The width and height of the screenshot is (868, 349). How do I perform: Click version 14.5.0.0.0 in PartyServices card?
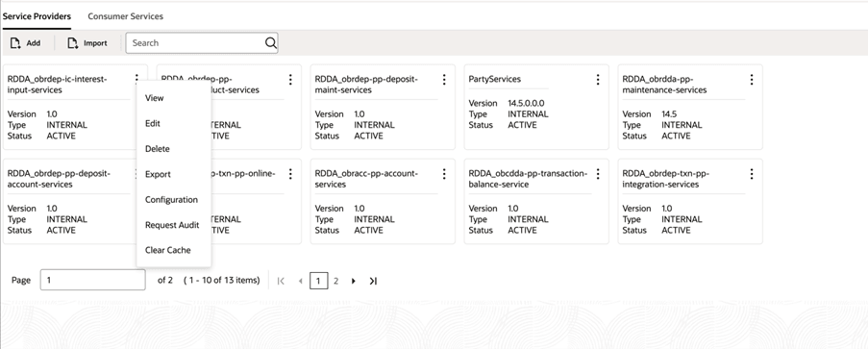pyautogui.click(x=526, y=103)
